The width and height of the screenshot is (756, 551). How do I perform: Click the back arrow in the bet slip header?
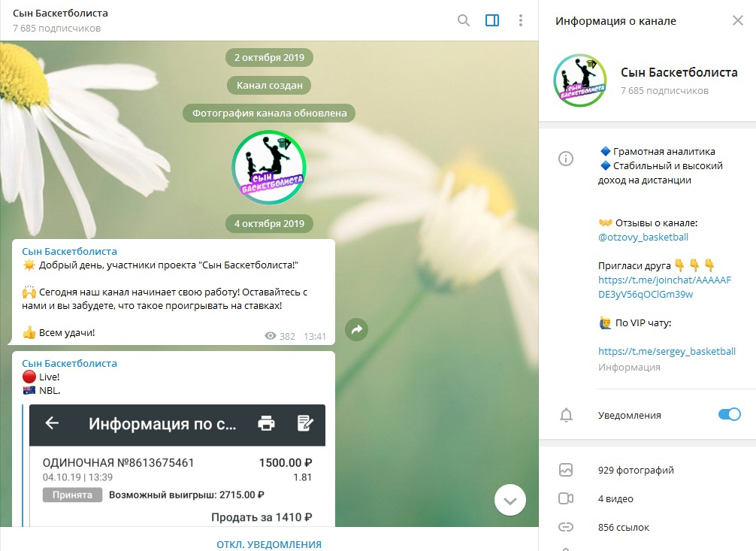tap(52, 423)
